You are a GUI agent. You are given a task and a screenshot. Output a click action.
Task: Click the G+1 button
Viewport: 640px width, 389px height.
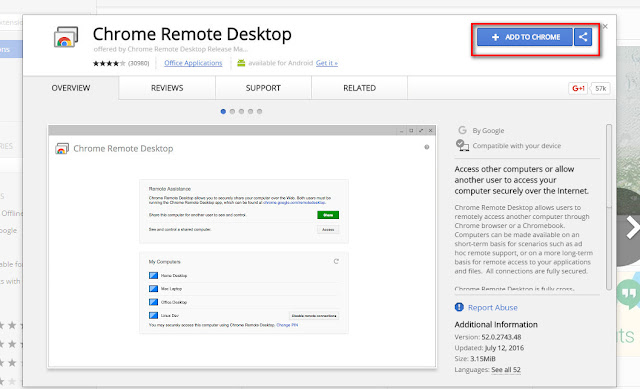tap(578, 88)
